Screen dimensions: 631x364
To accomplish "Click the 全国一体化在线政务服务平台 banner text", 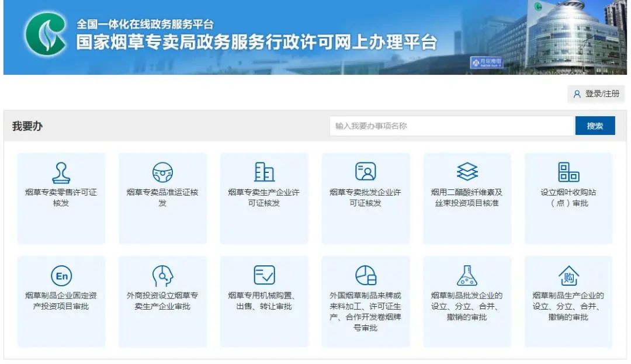I will 145,24.
